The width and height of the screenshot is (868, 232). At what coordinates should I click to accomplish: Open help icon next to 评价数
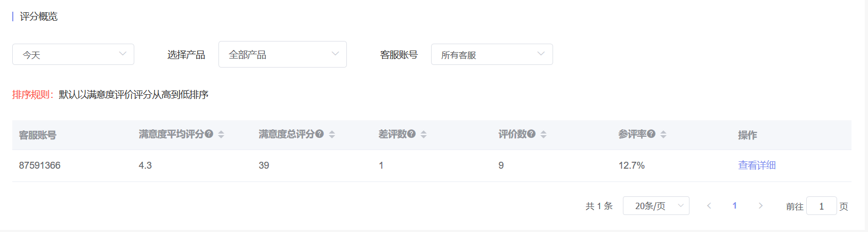(531, 134)
